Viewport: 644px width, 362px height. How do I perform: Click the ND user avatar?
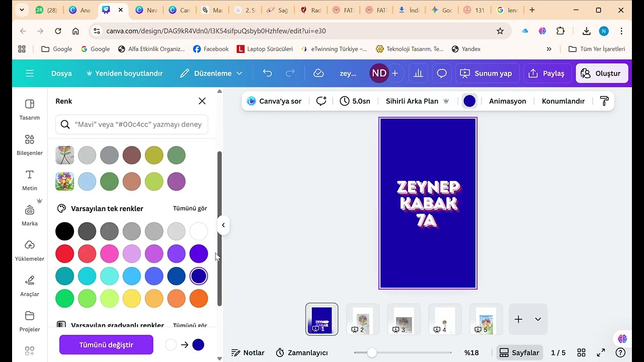tap(379, 73)
